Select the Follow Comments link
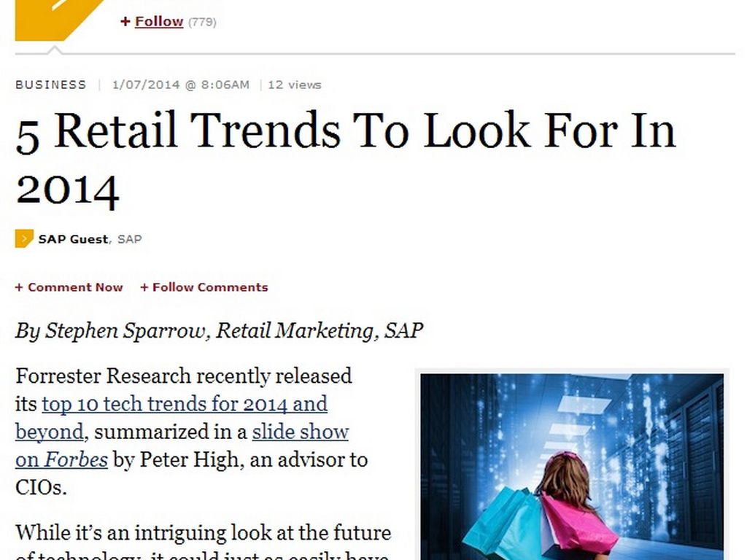Screen dimensions: 747x560 (x=210, y=287)
